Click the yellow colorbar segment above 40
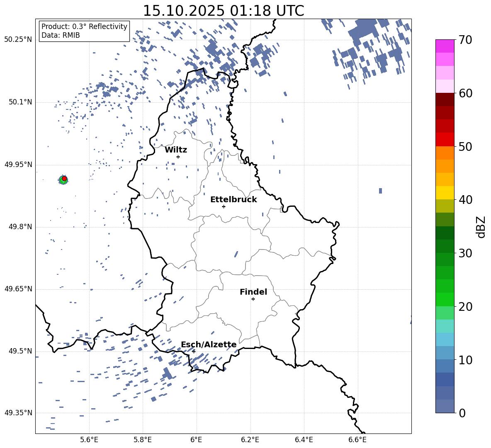The image size is (491, 448). tap(445, 193)
